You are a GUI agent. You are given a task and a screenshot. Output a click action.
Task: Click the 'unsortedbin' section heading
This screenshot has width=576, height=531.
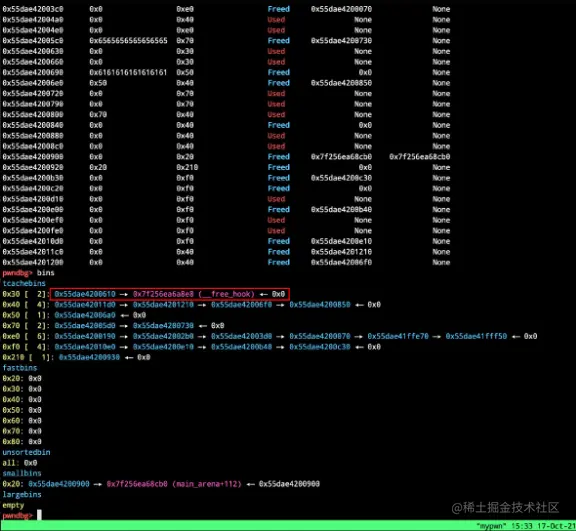click(26, 452)
